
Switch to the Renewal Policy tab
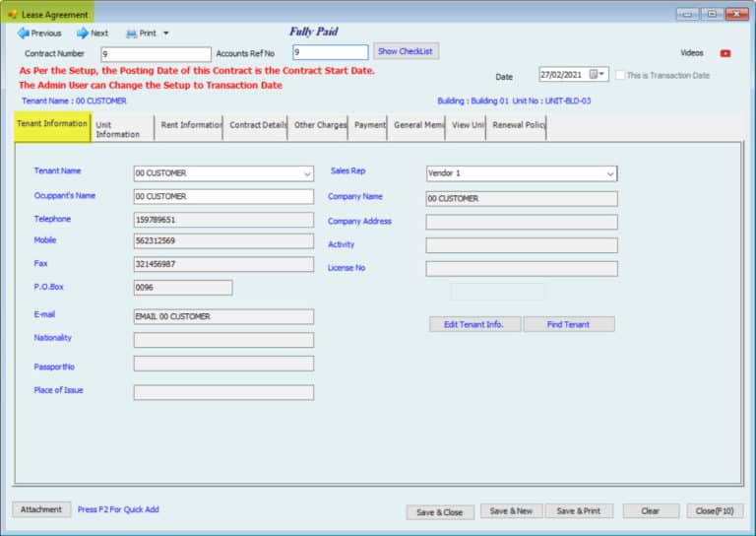pos(517,128)
